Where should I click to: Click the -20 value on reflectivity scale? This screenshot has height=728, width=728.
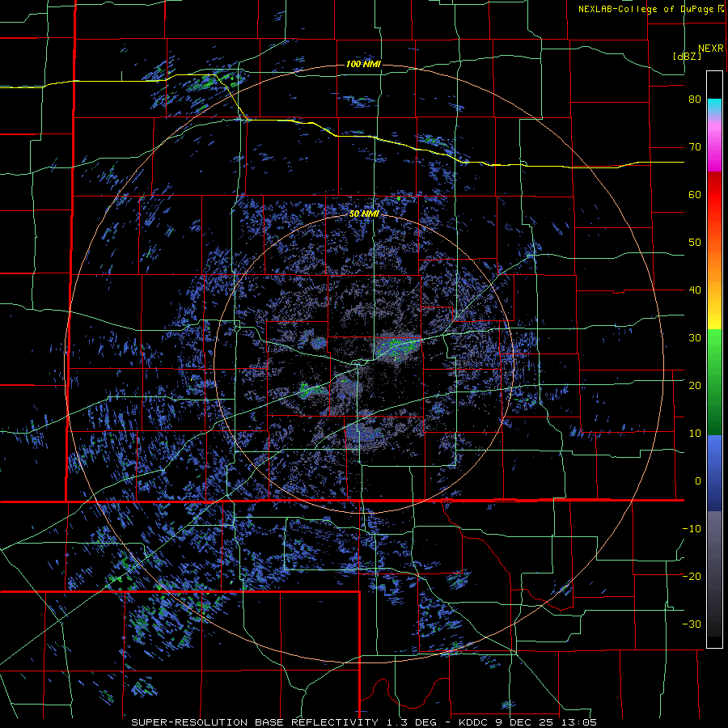click(x=692, y=577)
